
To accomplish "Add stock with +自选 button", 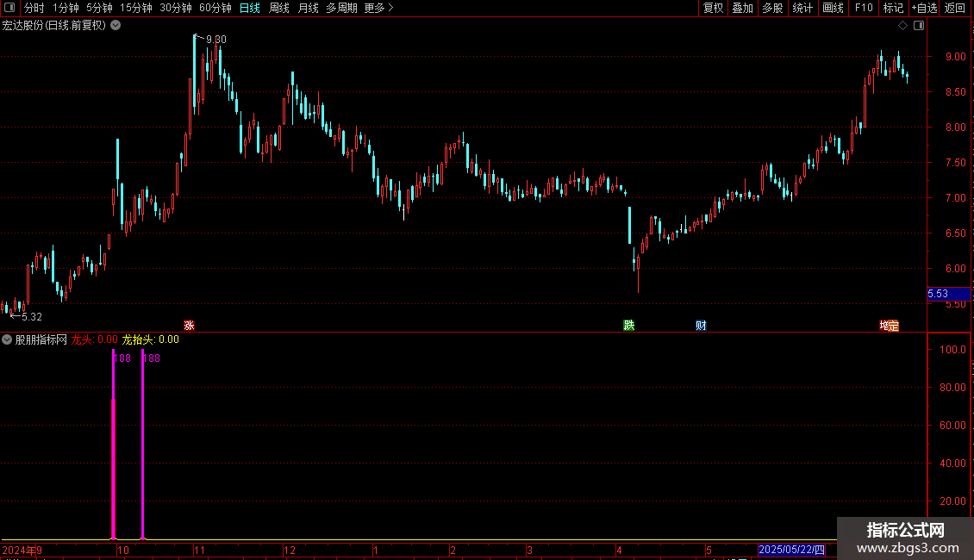I will pos(924,8).
